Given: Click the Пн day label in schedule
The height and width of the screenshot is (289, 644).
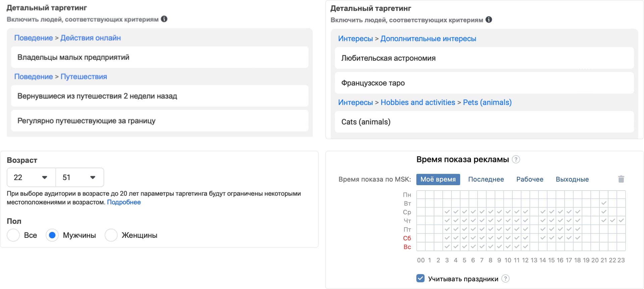Looking at the screenshot, I should click(x=407, y=195).
